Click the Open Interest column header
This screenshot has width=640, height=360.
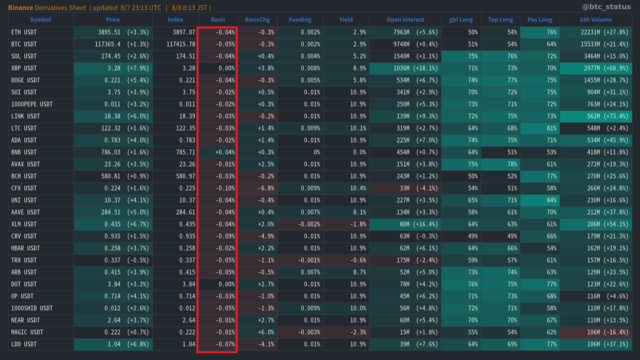tap(405, 20)
